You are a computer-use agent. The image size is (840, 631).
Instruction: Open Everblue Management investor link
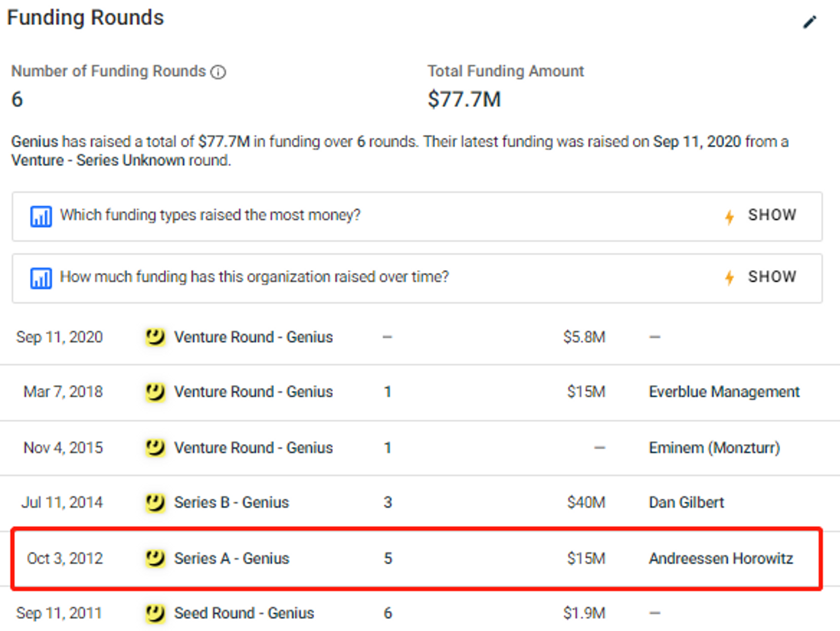coord(724,392)
